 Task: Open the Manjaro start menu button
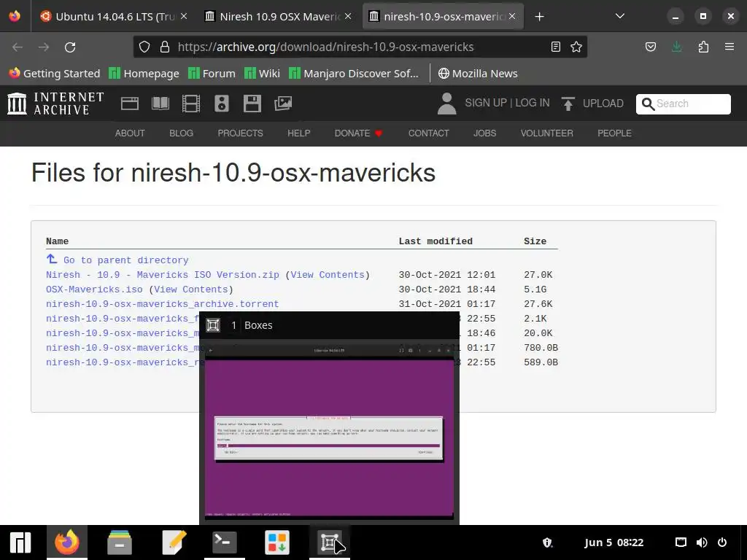click(20, 542)
